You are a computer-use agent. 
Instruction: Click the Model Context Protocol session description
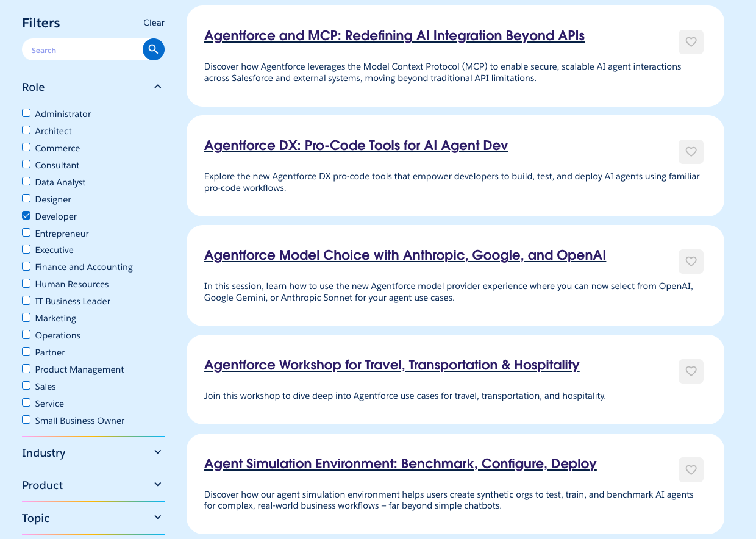coord(443,72)
